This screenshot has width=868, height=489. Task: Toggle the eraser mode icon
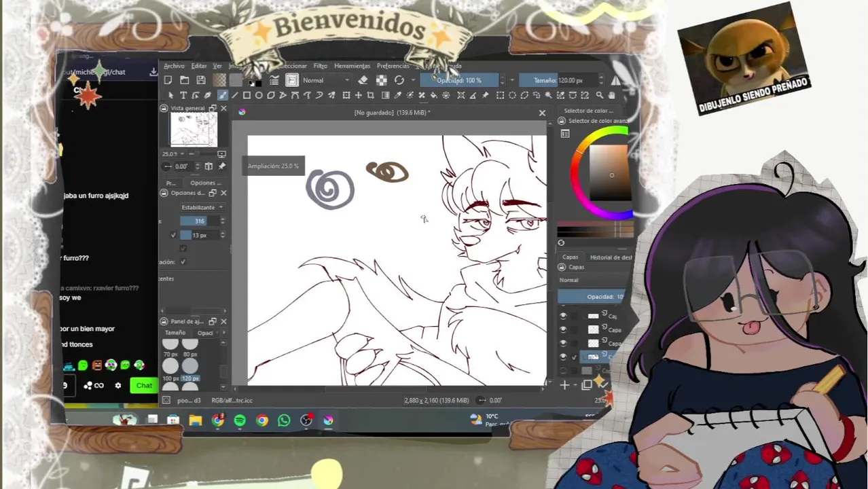point(363,80)
